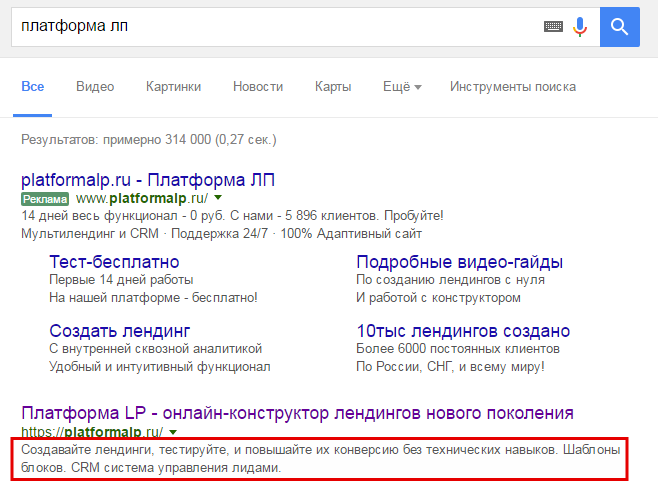Open the Новости tab

coord(257,87)
